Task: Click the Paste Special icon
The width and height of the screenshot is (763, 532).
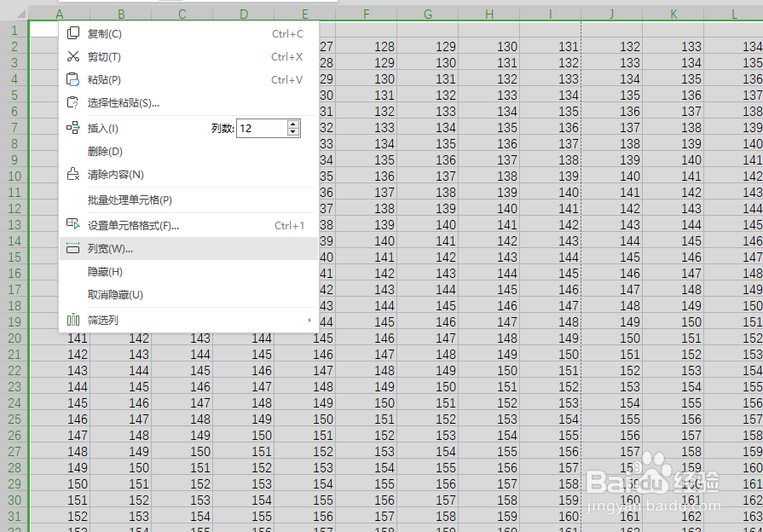Action: coord(73,102)
